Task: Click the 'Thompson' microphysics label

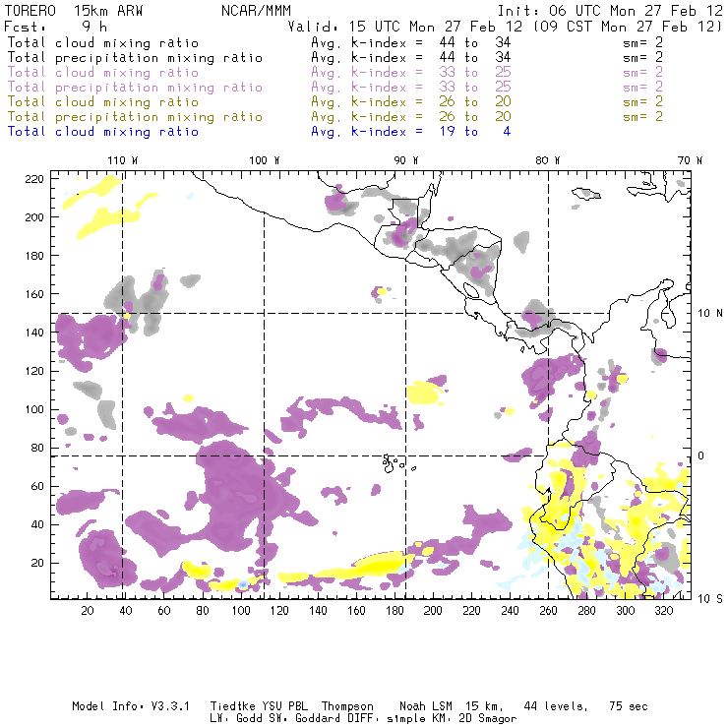Action: point(347,706)
